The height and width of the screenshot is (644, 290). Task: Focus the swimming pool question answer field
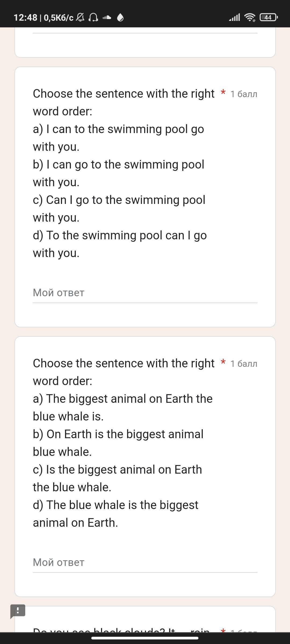(145, 293)
